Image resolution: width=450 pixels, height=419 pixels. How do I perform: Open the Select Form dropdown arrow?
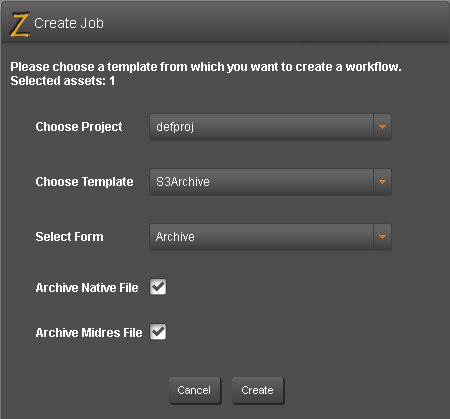(x=382, y=237)
